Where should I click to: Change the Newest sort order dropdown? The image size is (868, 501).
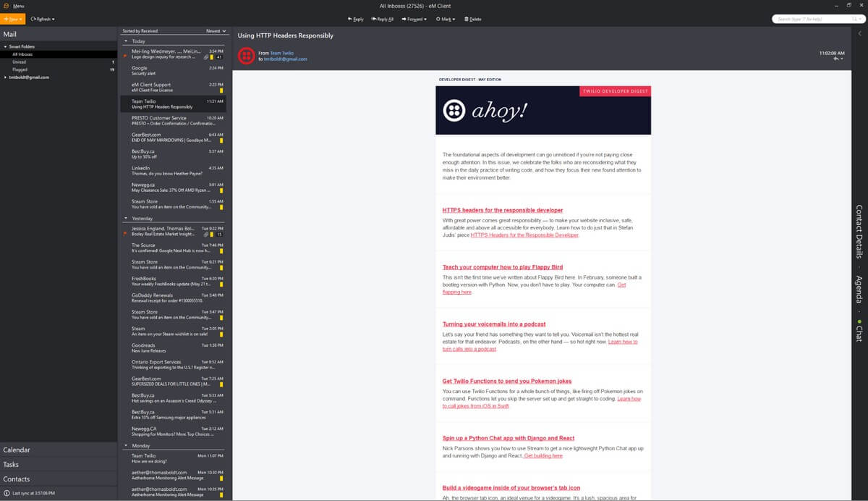[x=216, y=31]
